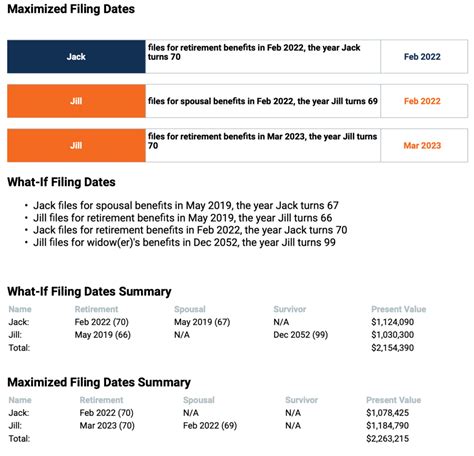Click the widow(er)'s benefits Dec 2052 bullet
Screen dimensions: 474x456
184,242
